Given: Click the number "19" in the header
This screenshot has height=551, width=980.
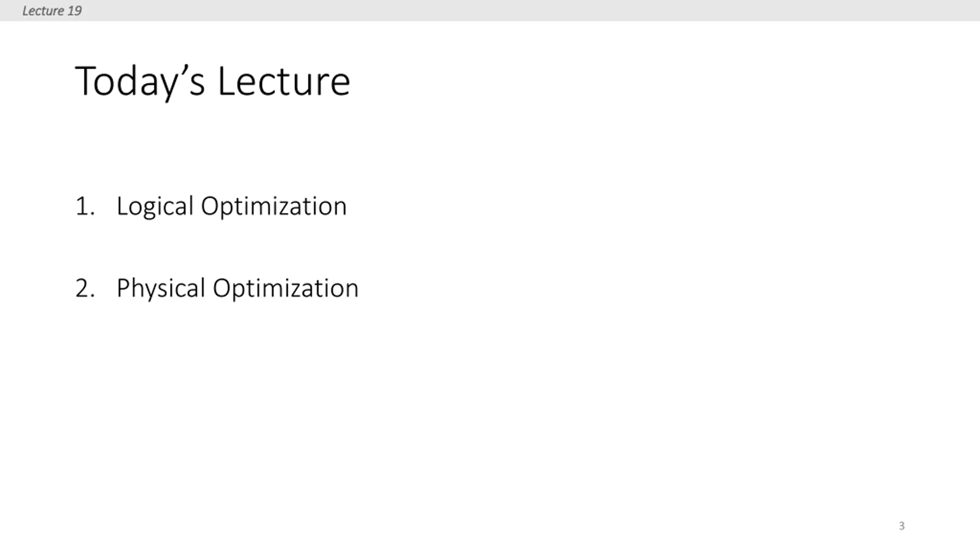Looking at the screenshot, I should [75, 11].
